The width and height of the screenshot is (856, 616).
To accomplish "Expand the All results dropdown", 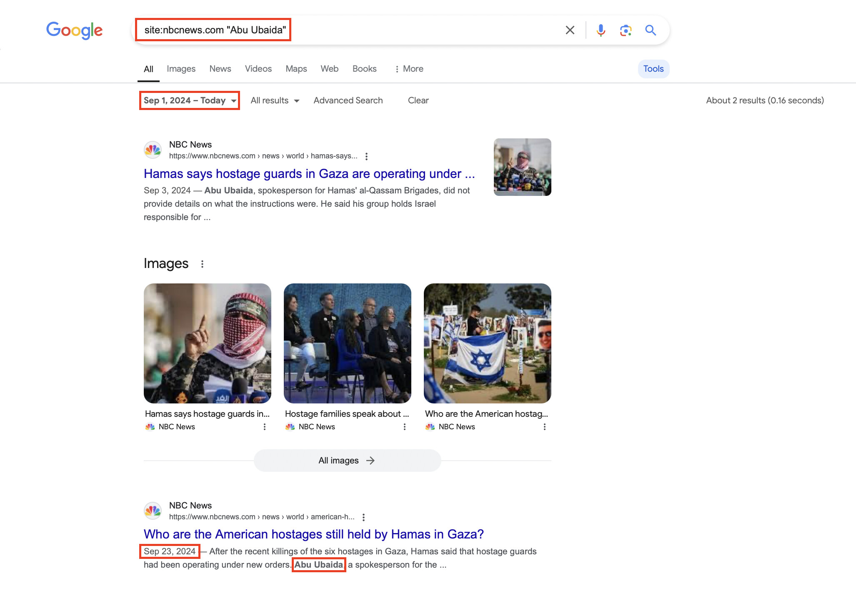I will (275, 100).
